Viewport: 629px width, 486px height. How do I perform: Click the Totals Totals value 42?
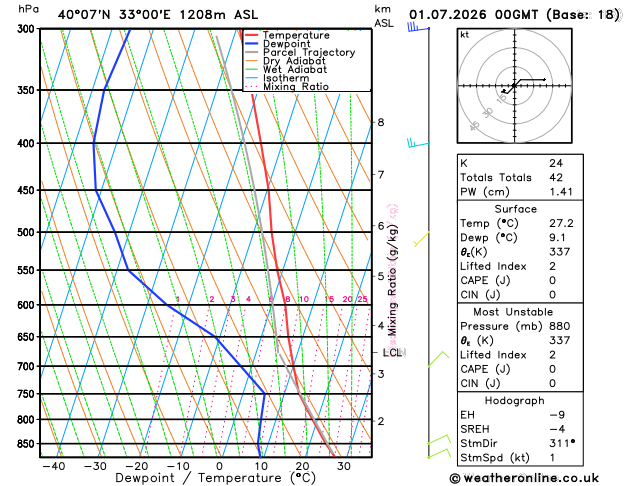(556, 177)
